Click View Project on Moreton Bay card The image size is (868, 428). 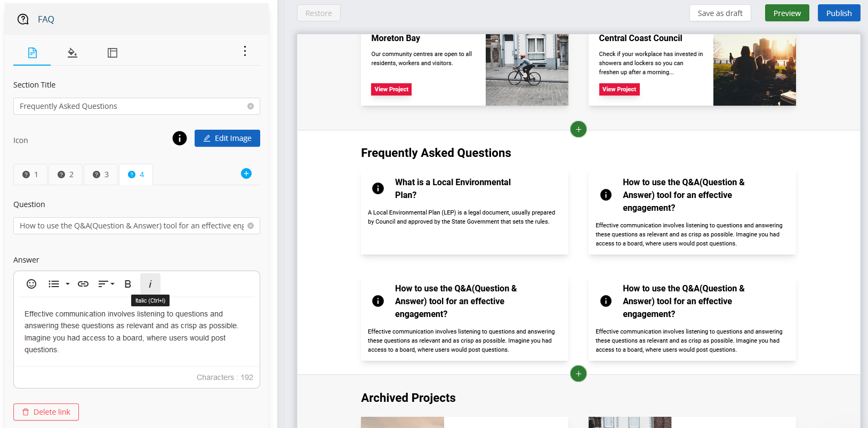pyautogui.click(x=391, y=89)
